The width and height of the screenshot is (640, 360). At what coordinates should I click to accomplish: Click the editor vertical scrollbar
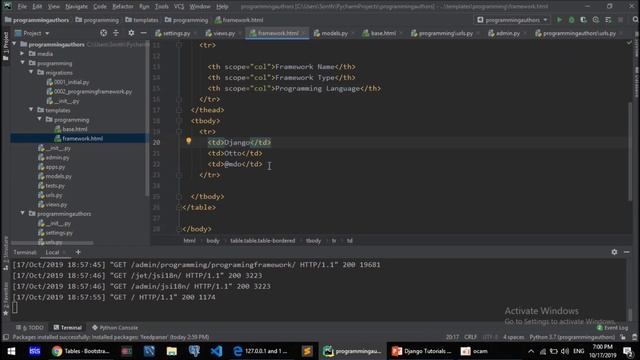(630, 151)
